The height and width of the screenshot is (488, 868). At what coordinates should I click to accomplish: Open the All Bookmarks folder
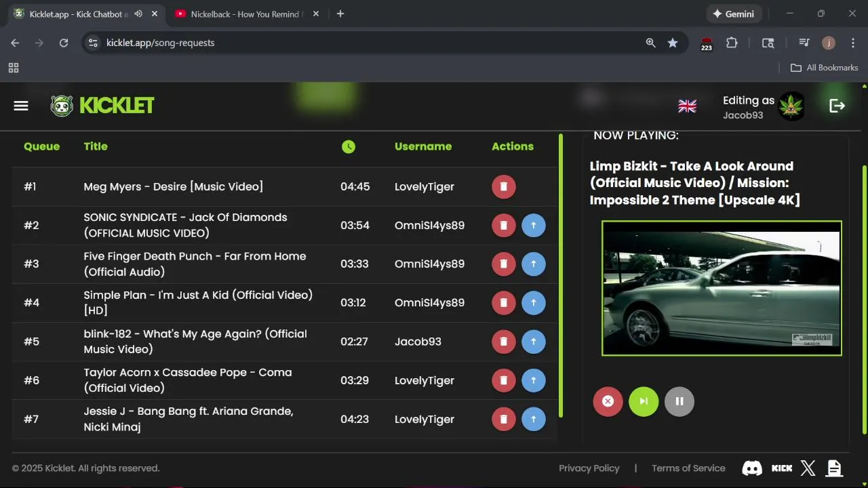click(x=825, y=68)
